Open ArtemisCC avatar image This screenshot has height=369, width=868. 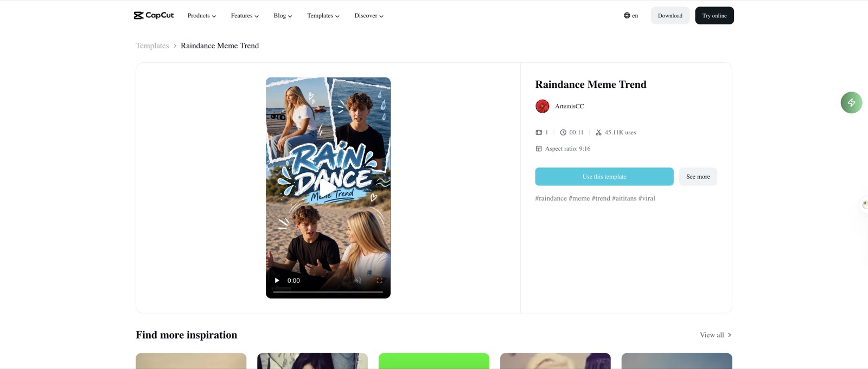[542, 106]
